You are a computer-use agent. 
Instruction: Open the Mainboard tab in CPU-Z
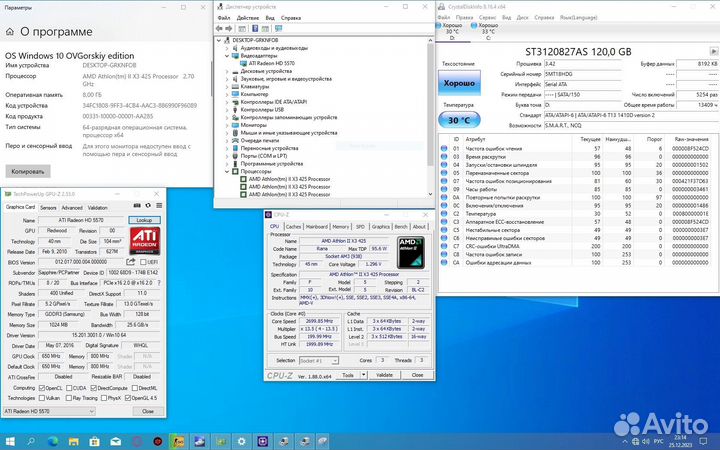point(317,226)
